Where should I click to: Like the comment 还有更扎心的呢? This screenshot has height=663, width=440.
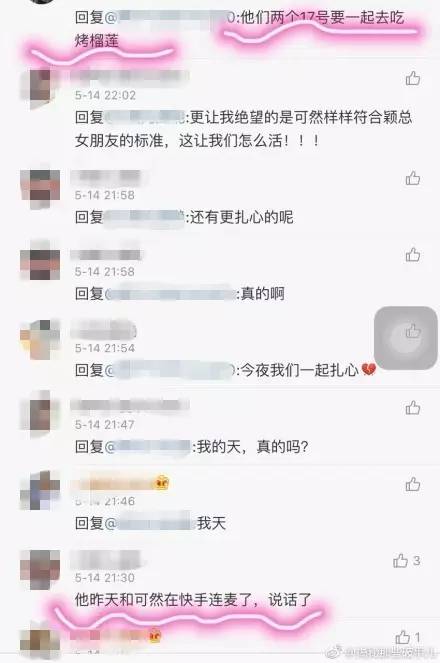[413, 178]
